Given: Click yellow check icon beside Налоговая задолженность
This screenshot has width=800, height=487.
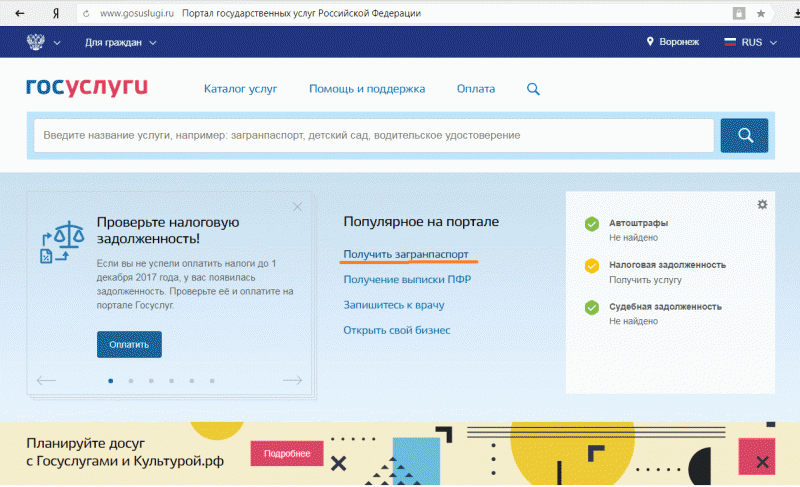Looking at the screenshot, I should tap(592, 266).
